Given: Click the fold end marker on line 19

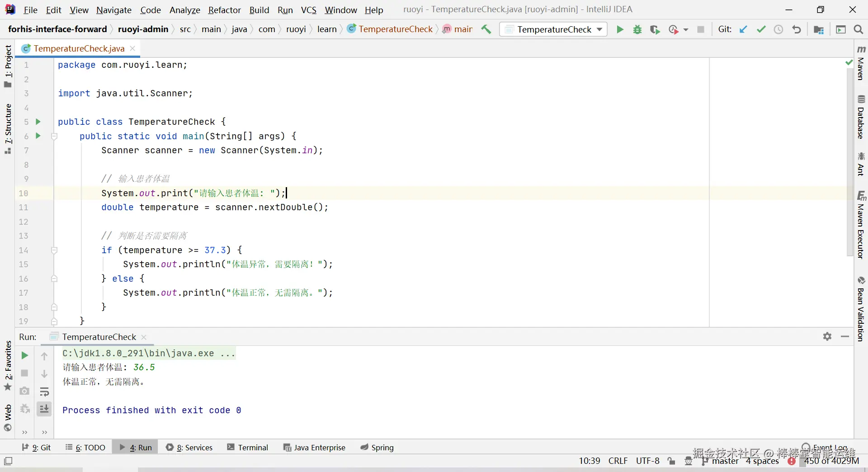Looking at the screenshot, I should 54,321.
